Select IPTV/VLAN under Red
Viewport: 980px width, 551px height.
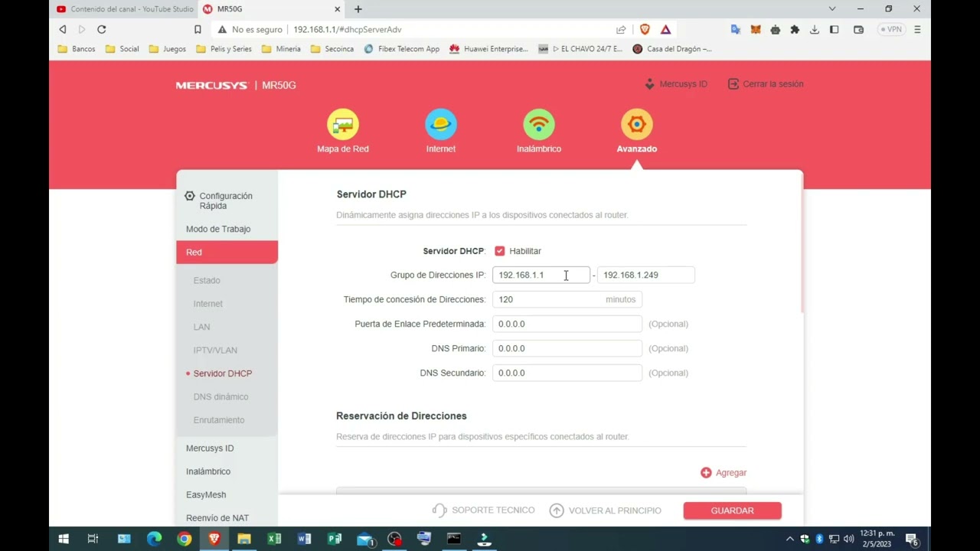215,350
